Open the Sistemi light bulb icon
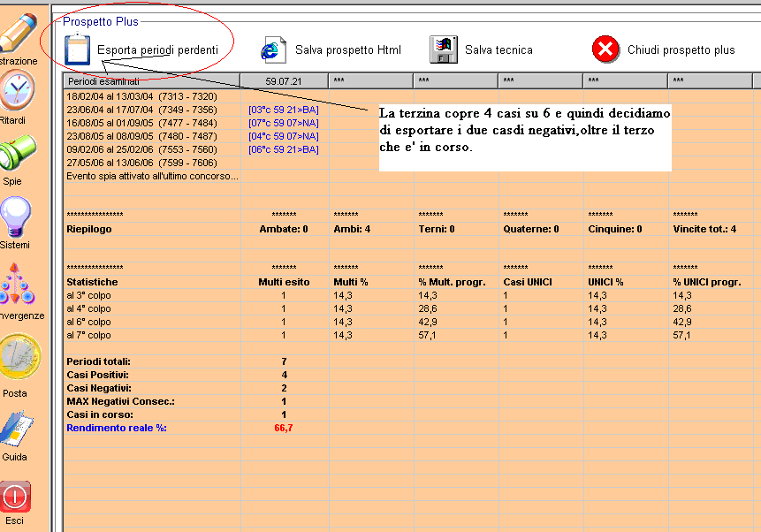761x532 pixels. pos(16,217)
